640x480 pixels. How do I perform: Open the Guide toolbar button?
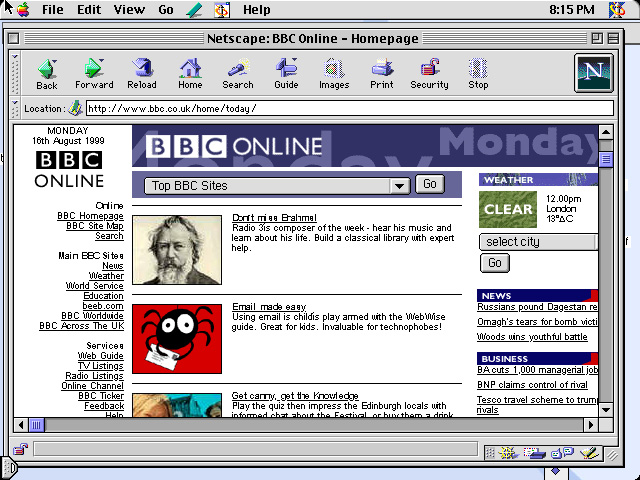pyautogui.click(x=286, y=73)
